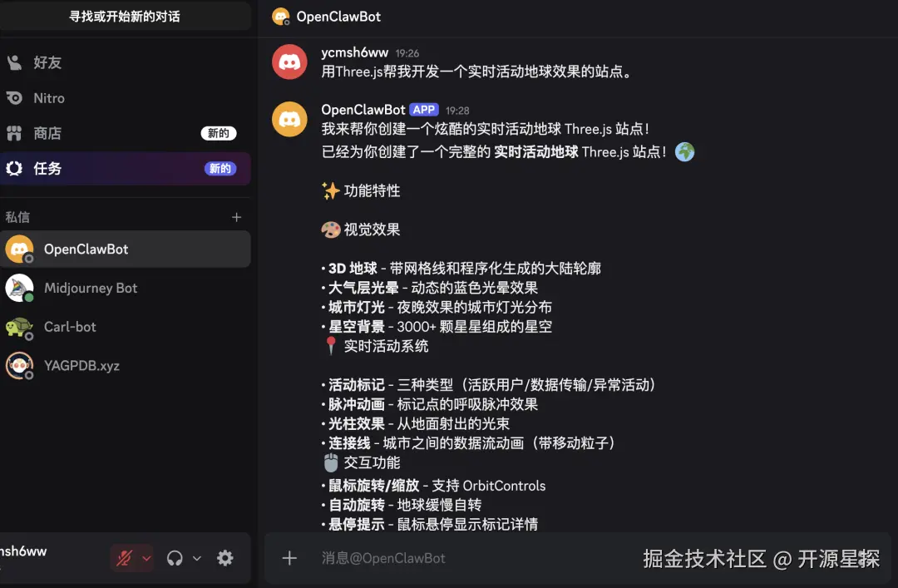This screenshot has width=898, height=588.
Task: Click the find or start conversation search box
Action: (x=125, y=16)
